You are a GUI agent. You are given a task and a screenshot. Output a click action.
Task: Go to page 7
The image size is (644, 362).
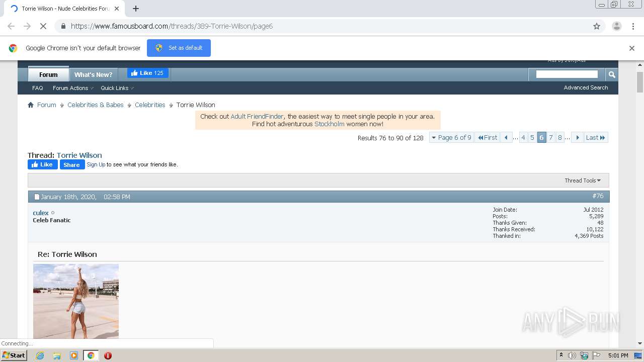(551, 137)
